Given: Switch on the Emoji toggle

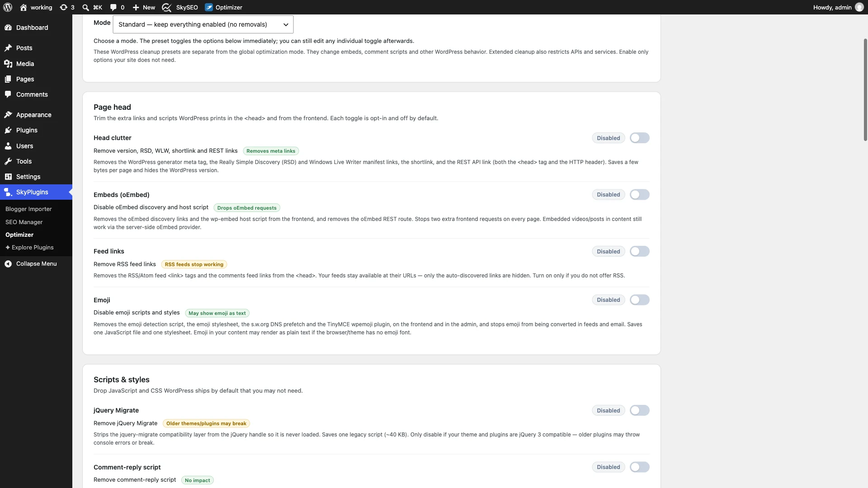Looking at the screenshot, I should tap(639, 300).
